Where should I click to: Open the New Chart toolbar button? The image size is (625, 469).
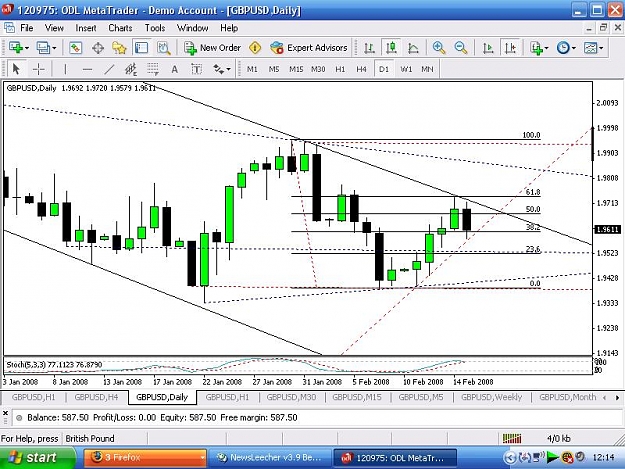tap(16, 48)
